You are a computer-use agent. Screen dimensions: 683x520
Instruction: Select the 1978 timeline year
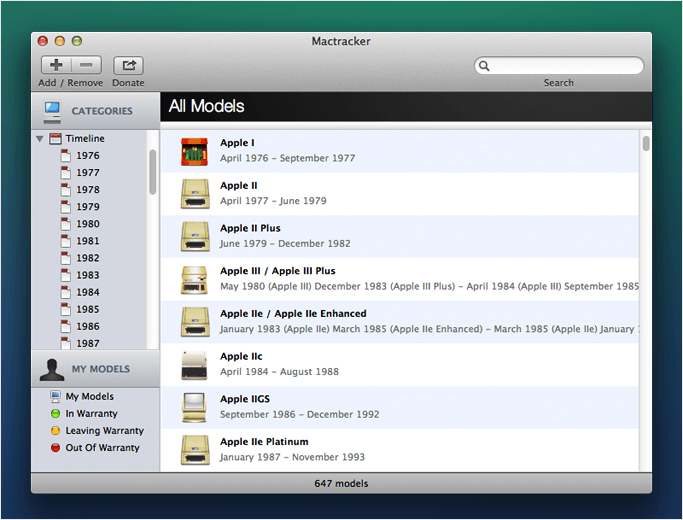[88, 189]
